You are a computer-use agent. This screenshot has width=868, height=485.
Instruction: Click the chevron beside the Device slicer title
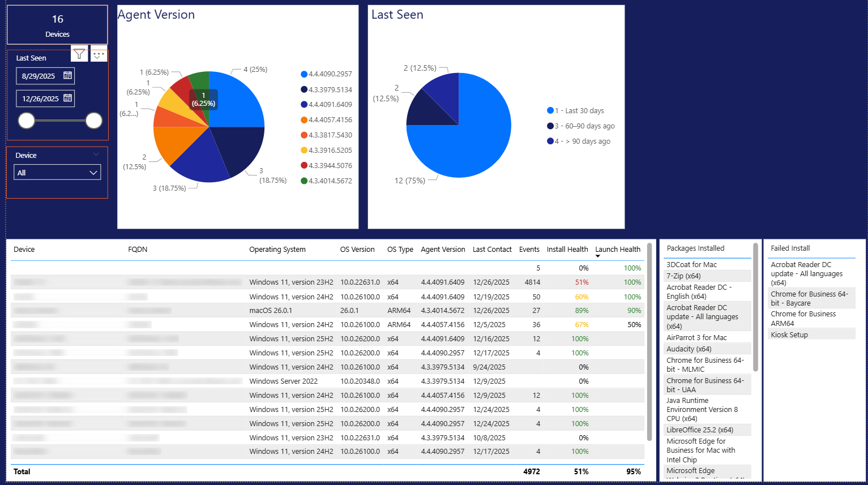[x=96, y=154]
